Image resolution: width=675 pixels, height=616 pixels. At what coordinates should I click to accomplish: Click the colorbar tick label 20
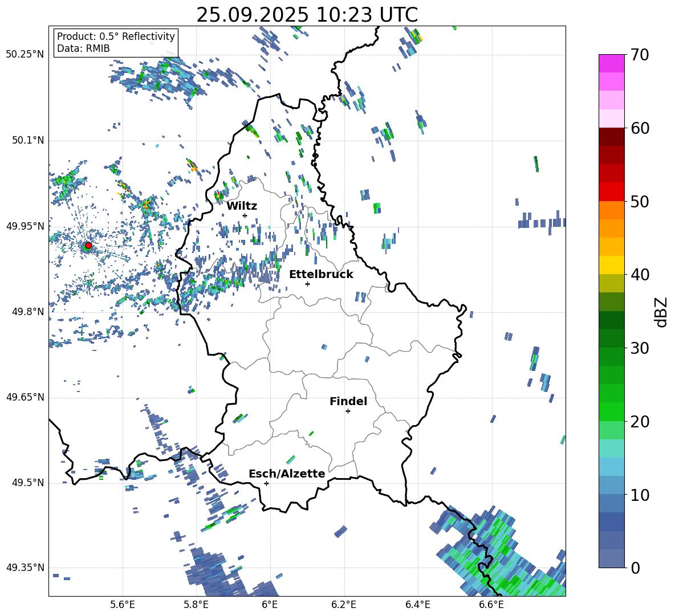tap(640, 422)
